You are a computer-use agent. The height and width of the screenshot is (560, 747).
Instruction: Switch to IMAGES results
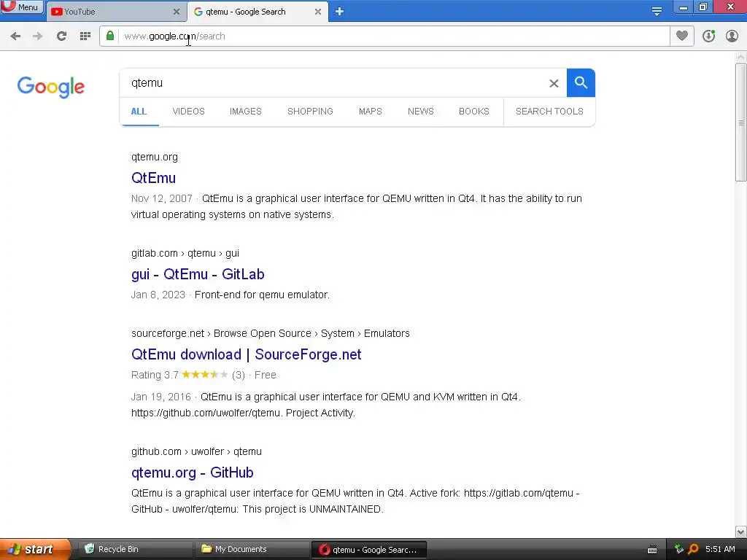(246, 112)
